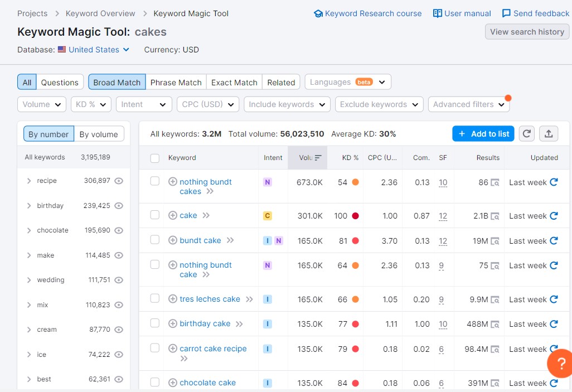The height and width of the screenshot is (392, 572).
Task: Open SERP results icon for bundt cake
Action: pyautogui.click(x=495, y=241)
